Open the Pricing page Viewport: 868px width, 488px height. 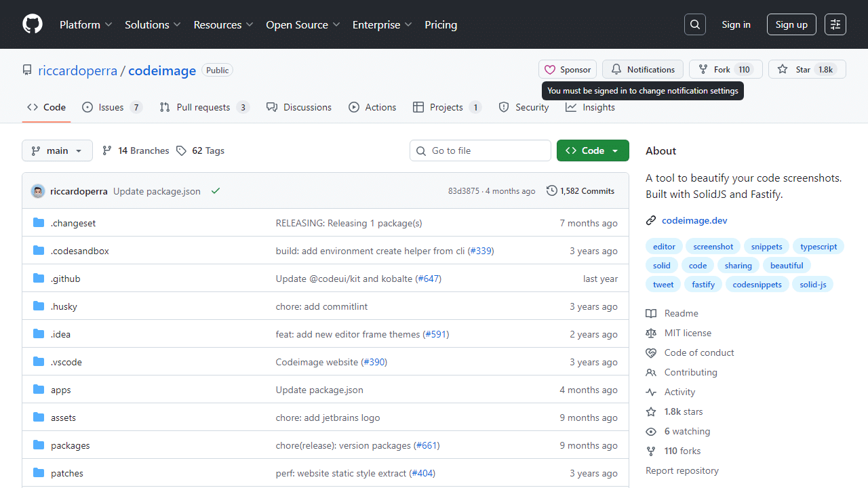click(441, 24)
